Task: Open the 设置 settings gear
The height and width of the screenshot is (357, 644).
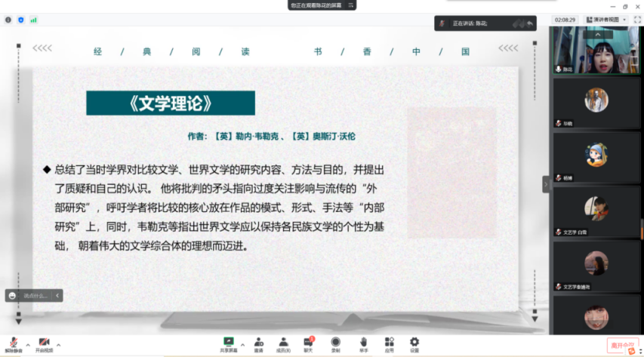Action: coord(414,344)
